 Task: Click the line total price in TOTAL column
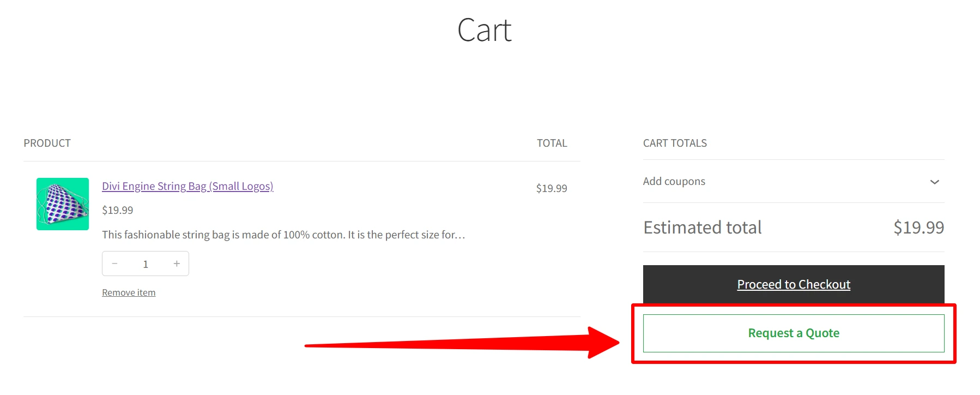click(551, 188)
